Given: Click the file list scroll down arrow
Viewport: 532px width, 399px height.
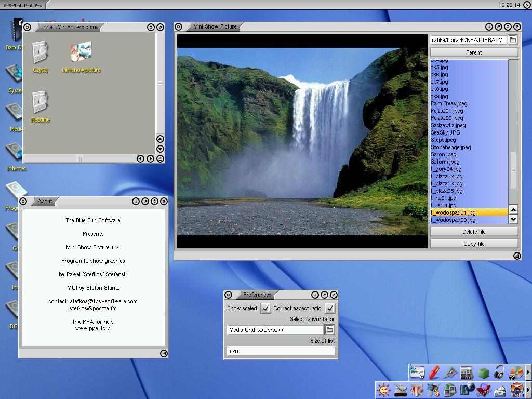Looking at the screenshot, I should 514,219.
